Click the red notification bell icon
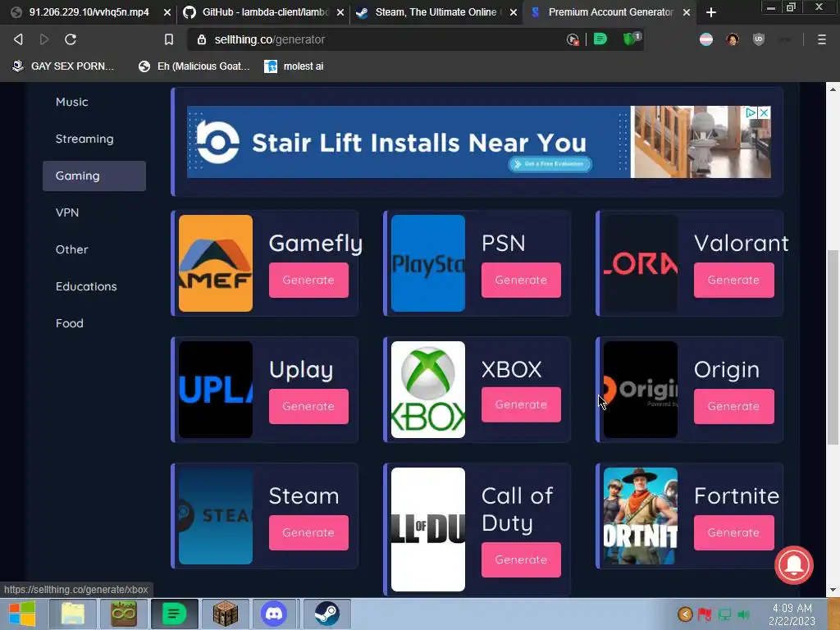The height and width of the screenshot is (630, 840). pyautogui.click(x=794, y=565)
